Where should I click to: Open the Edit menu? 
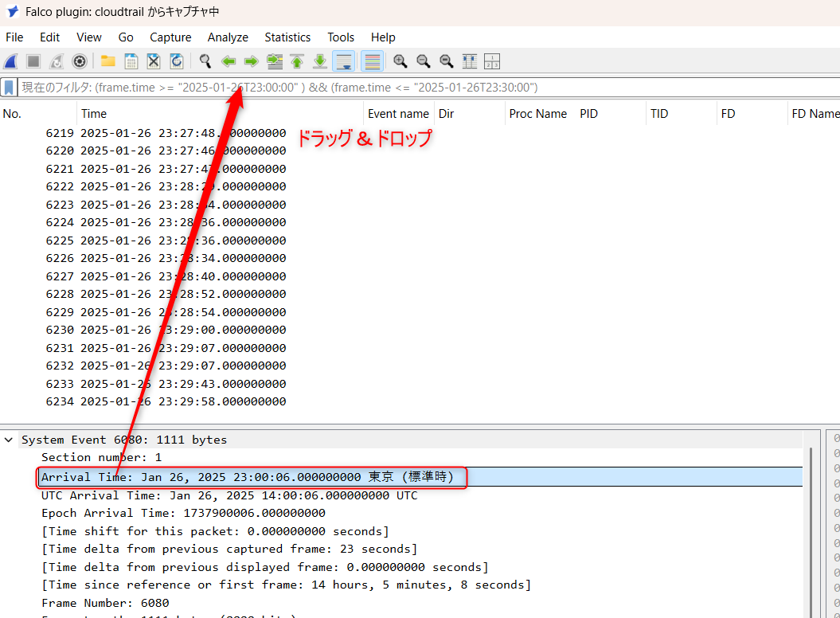coord(50,37)
